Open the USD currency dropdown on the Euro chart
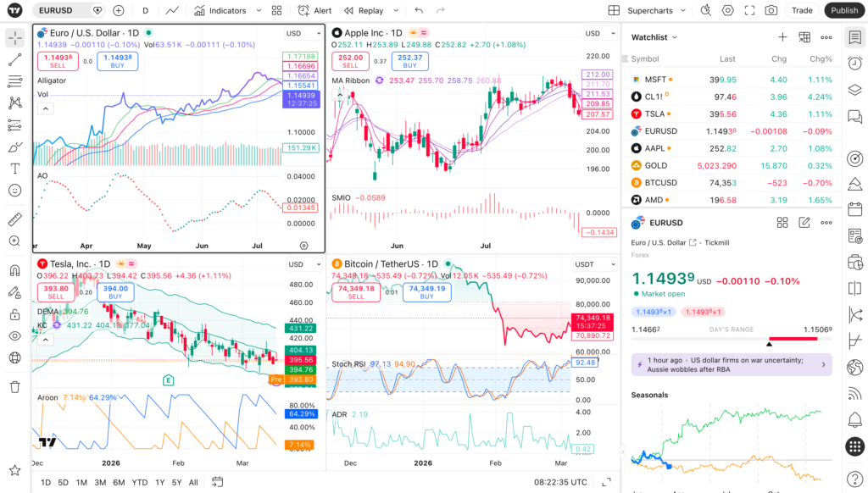The image size is (868, 493). click(x=303, y=33)
